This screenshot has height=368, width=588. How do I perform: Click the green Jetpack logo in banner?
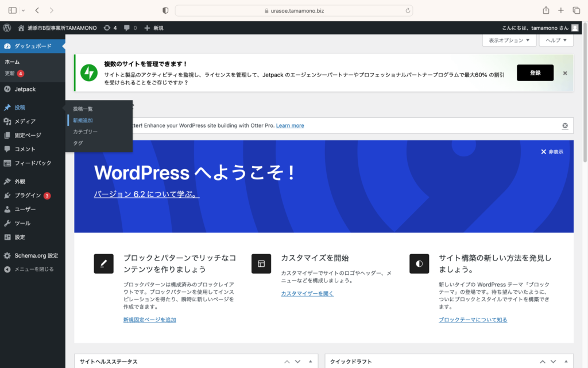click(89, 73)
